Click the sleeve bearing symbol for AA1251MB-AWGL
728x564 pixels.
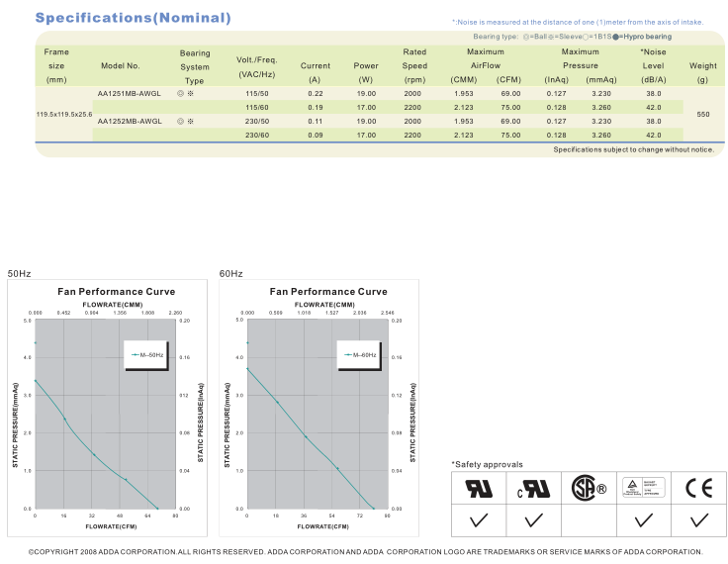click(190, 93)
